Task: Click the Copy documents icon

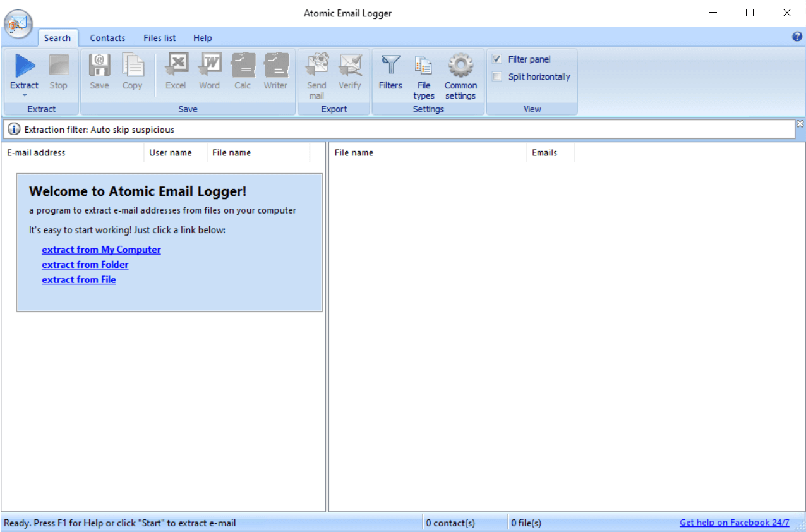Action: click(133, 66)
